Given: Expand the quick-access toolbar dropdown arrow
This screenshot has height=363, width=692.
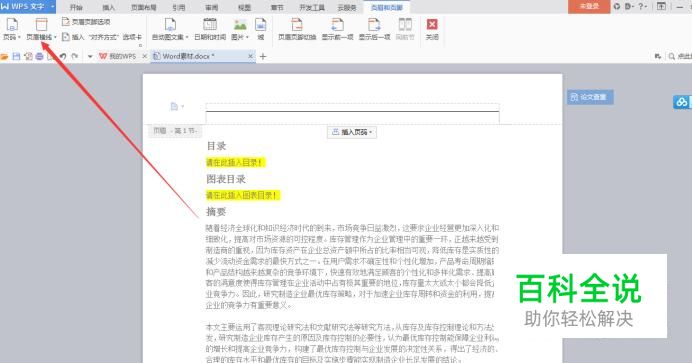Looking at the screenshot, I should click(90, 56).
